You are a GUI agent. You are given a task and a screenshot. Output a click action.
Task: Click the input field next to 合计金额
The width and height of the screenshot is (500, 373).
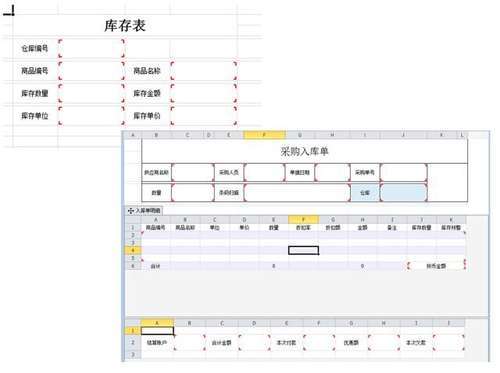tap(254, 343)
